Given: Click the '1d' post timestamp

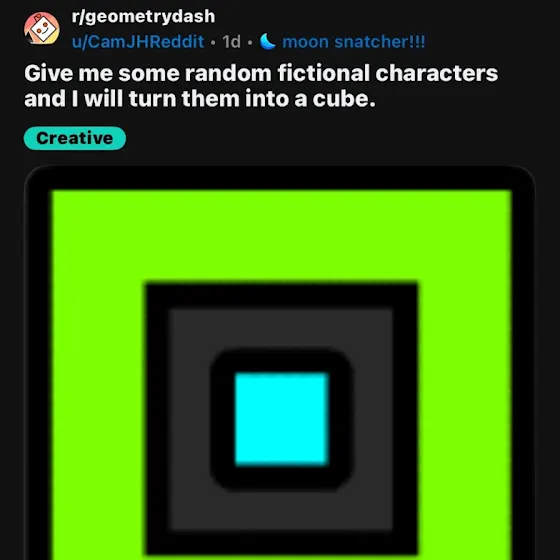Looking at the screenshot, I should pyautogui.click(x=231, y=42).
